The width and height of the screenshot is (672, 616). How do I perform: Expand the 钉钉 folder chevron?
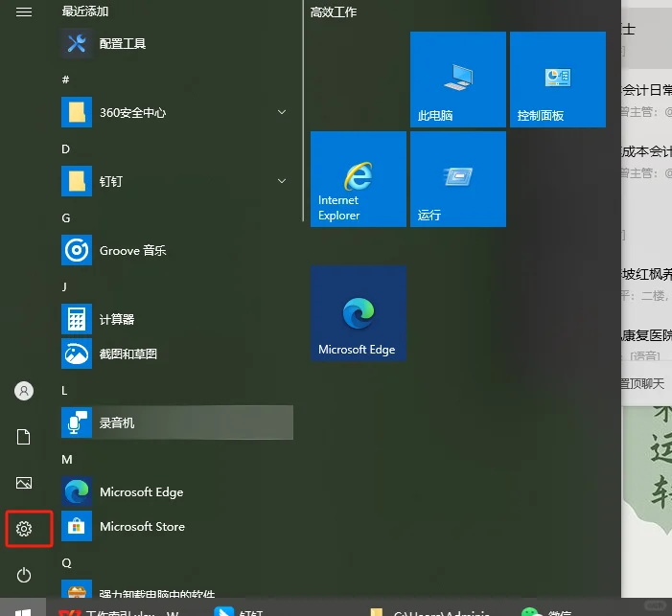282,181
